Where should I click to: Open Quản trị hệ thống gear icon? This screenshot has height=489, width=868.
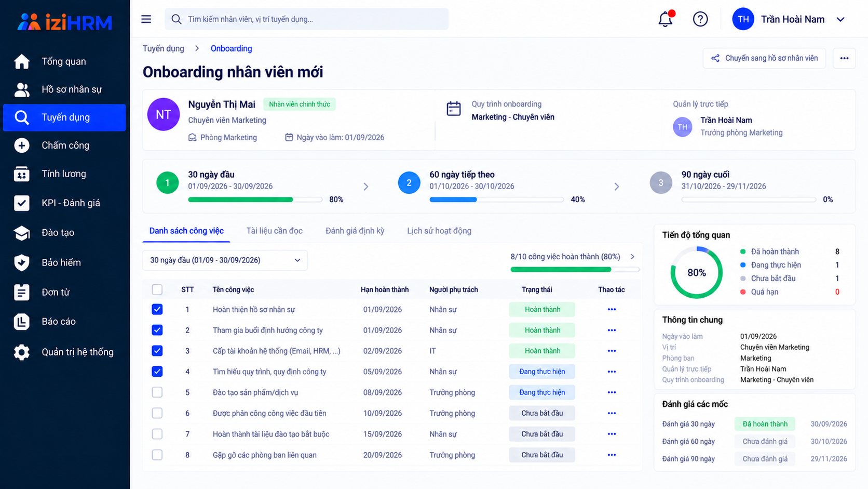point(22,352)
